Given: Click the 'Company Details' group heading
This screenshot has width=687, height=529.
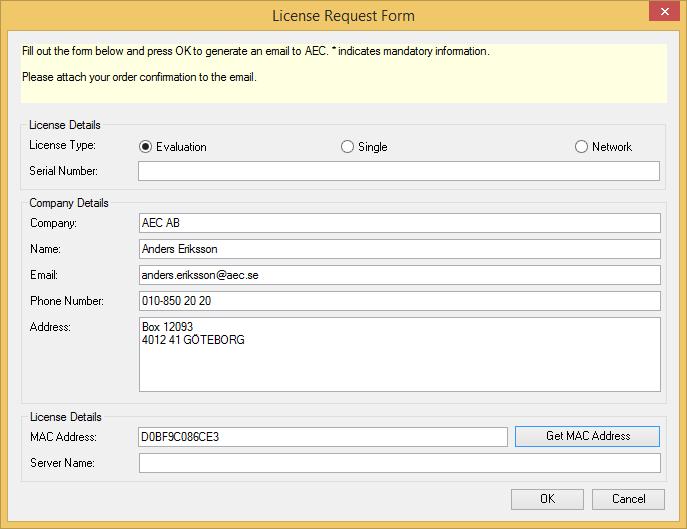Looking at the screenshot, I should pos(69,203).
